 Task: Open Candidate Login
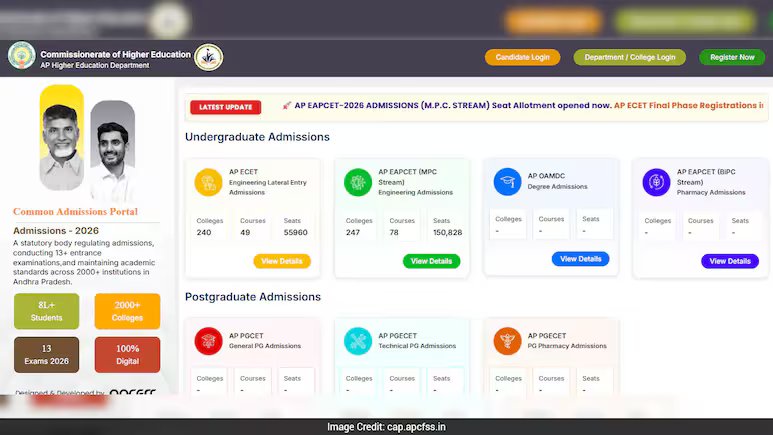pos(523,57)
